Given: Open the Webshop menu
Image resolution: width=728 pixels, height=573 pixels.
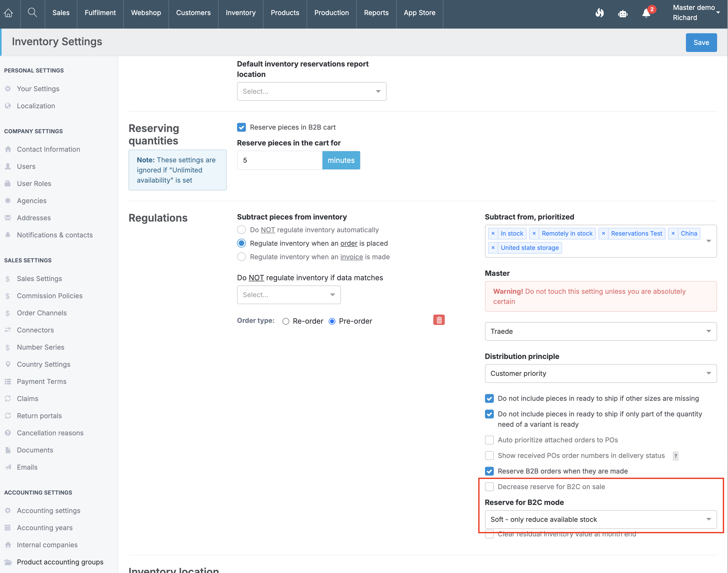Looking at the screenshot, I should pos(146,13).
